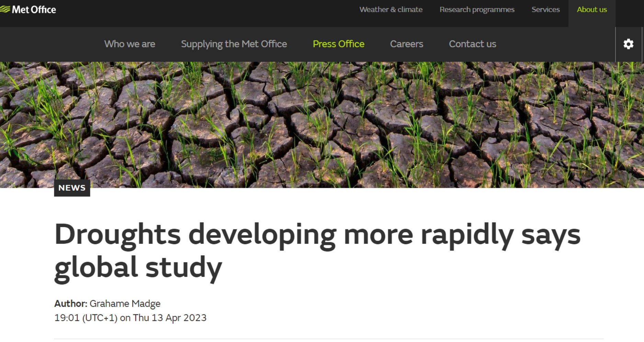The width and height of the screenshot is (644, 342).
Task: Click the publication timestamp
Action: click(x=131, y=318)
